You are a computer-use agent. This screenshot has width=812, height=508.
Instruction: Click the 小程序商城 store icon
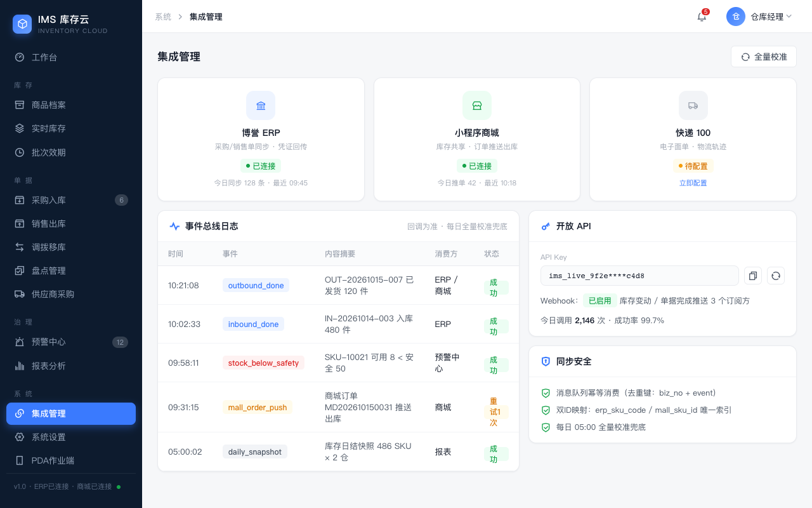pyautogui.click(x=477, y=105)
